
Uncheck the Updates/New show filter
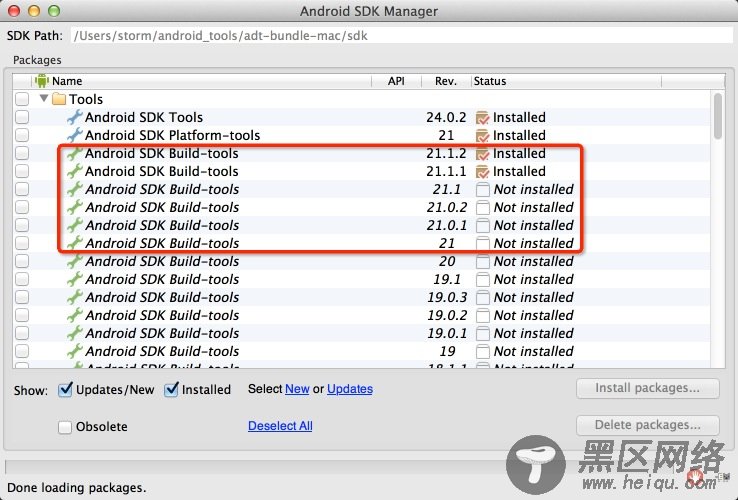(65, 389)
